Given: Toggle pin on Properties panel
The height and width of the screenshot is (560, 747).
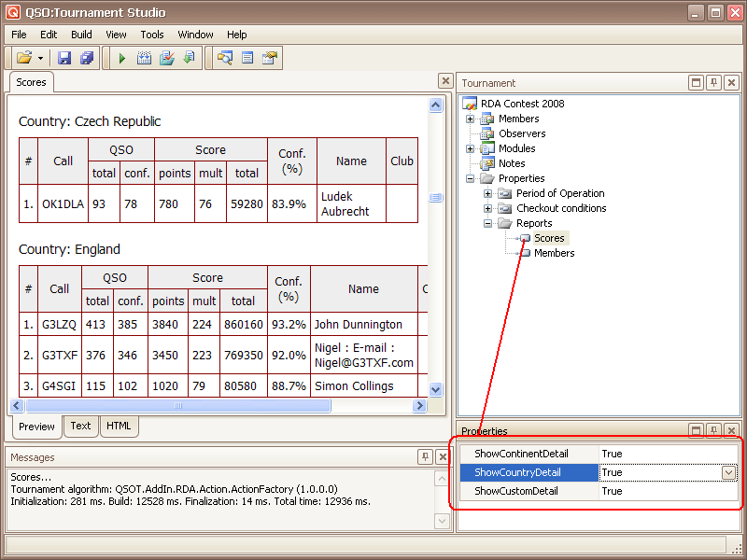Looking at the screenshot, I should [x=714, y=430].
